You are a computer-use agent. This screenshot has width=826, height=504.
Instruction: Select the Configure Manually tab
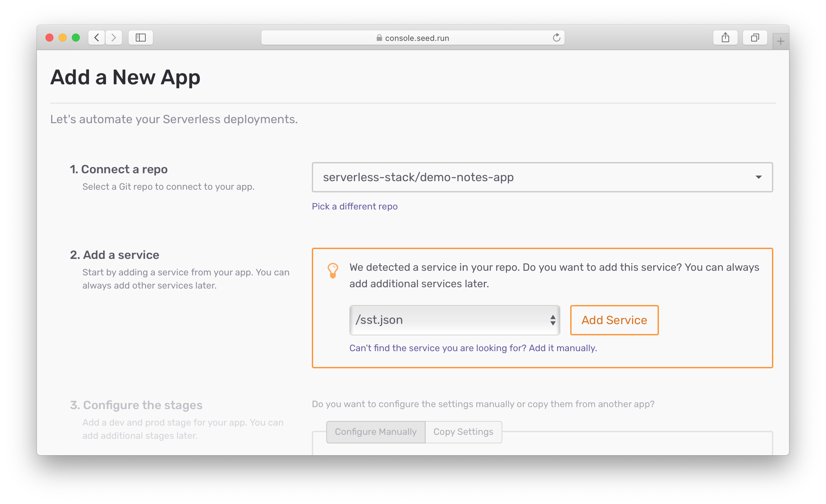375,432
